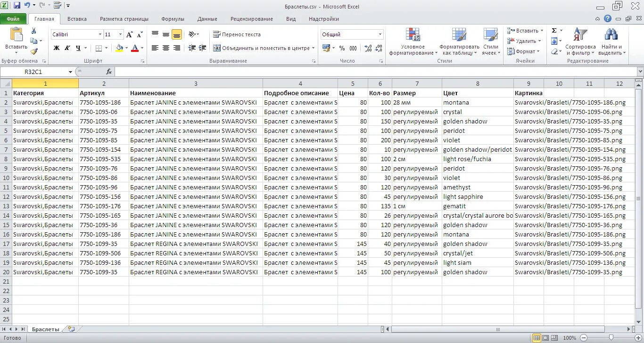Open the Calibri font name dropdown
Viewport: 644px width, 343px height.
tap(100, 34)
